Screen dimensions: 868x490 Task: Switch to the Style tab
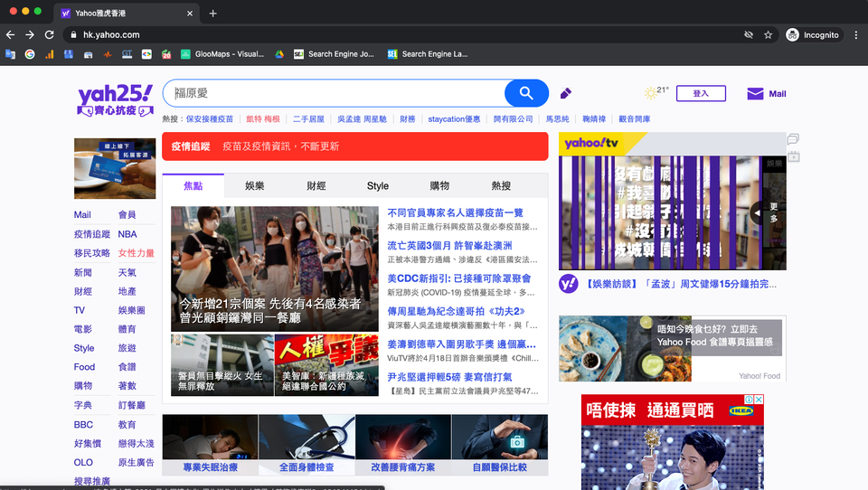pos(378,186)
